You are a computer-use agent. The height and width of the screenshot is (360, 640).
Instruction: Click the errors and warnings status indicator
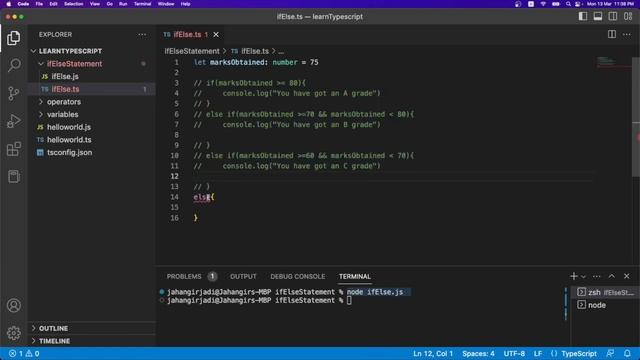(24, 353)
